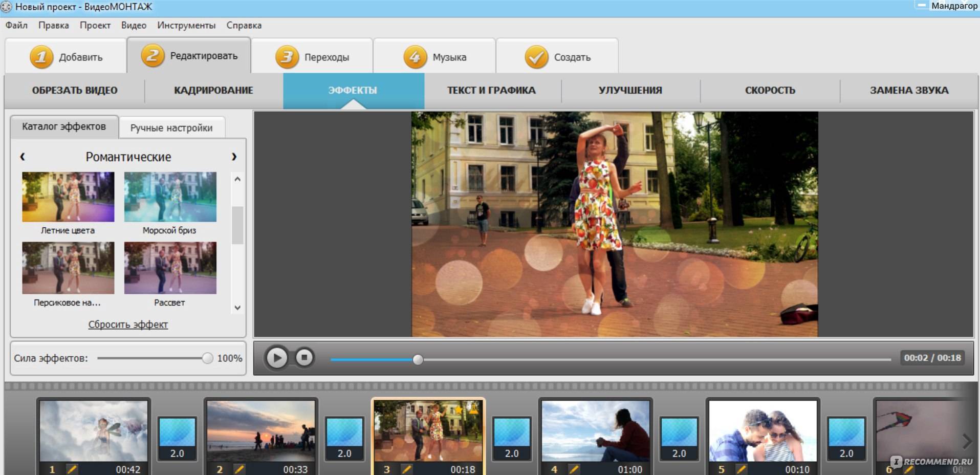Open the ТЕКСТ И ГРАФИКА tab
The width and height of the screenshot is (980, 475).
491,91
